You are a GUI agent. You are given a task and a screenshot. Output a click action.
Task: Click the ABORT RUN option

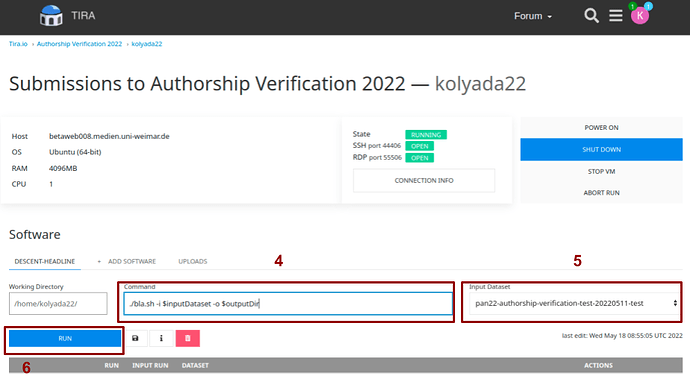[601, 193]
